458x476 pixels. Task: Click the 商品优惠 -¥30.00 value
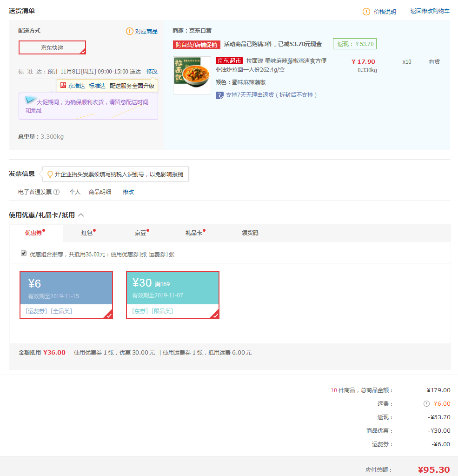[x=439, y=430]
